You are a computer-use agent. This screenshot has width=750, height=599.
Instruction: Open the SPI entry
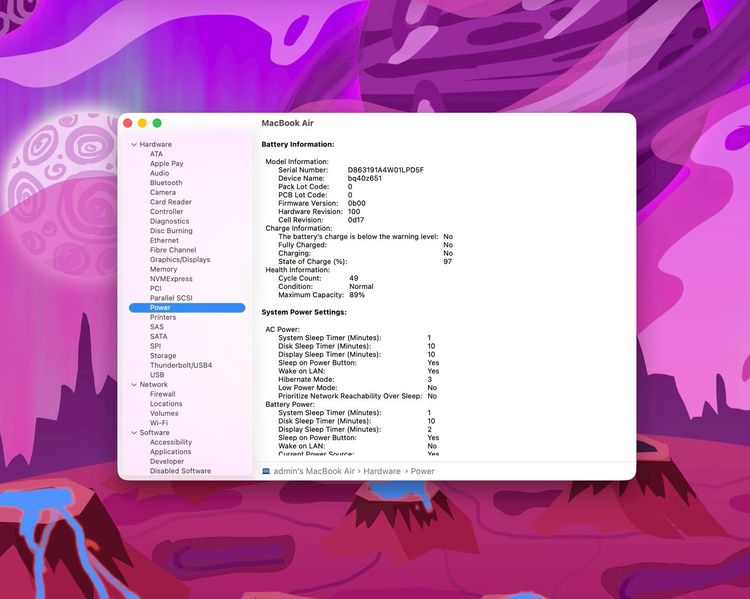pyautogui.click(x=155, y=346)
